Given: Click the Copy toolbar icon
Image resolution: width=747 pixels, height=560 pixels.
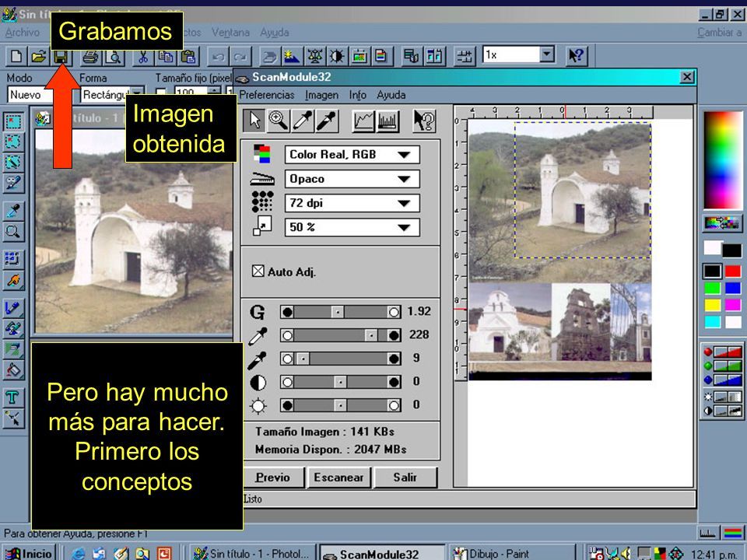Looking at the screenshot, I should click(165, 57).
